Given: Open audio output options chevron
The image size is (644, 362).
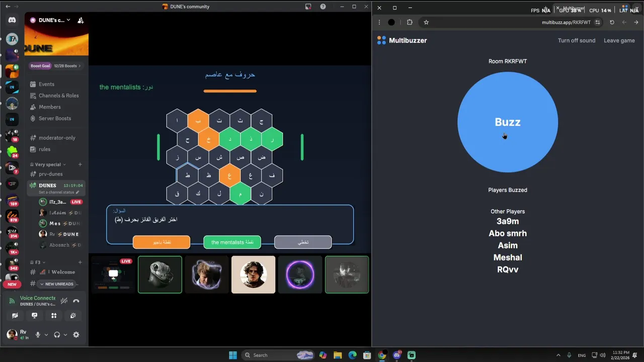Looking at the screenshot, I should pyautogui.click(x=65, y=335).
